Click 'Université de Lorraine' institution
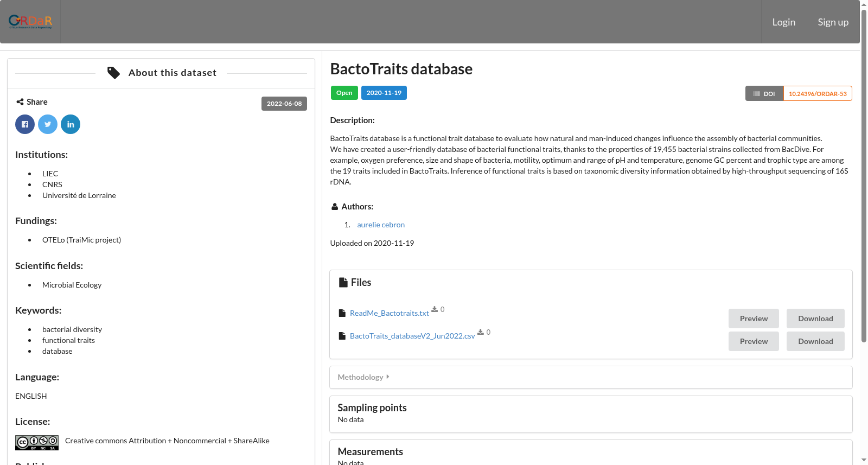 pos(79,195)
